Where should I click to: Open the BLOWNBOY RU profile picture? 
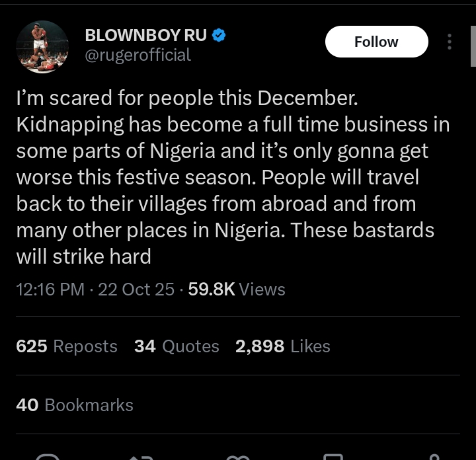pos(42,46)
